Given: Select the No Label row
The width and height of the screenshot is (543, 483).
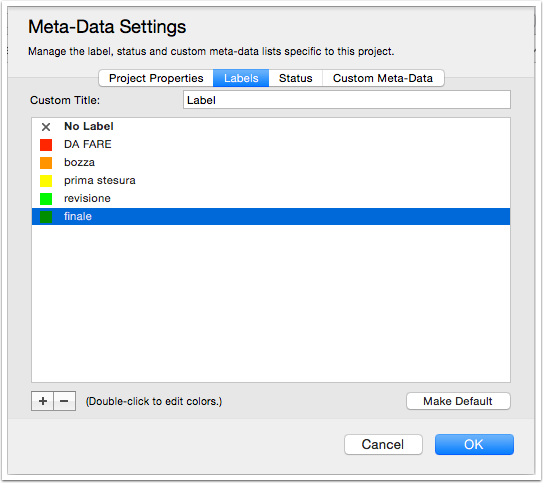Looking at the screenshot, I should 271,126.
